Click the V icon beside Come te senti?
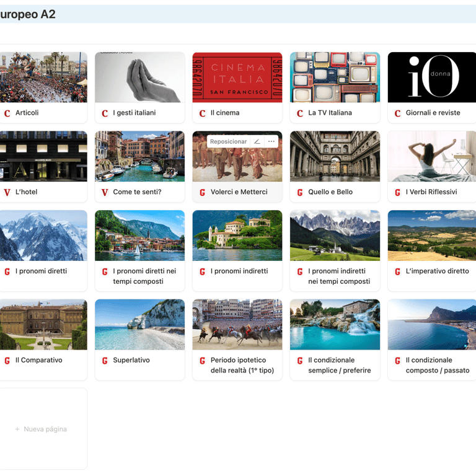The image size is (476, 476). (x=105, y=192)
